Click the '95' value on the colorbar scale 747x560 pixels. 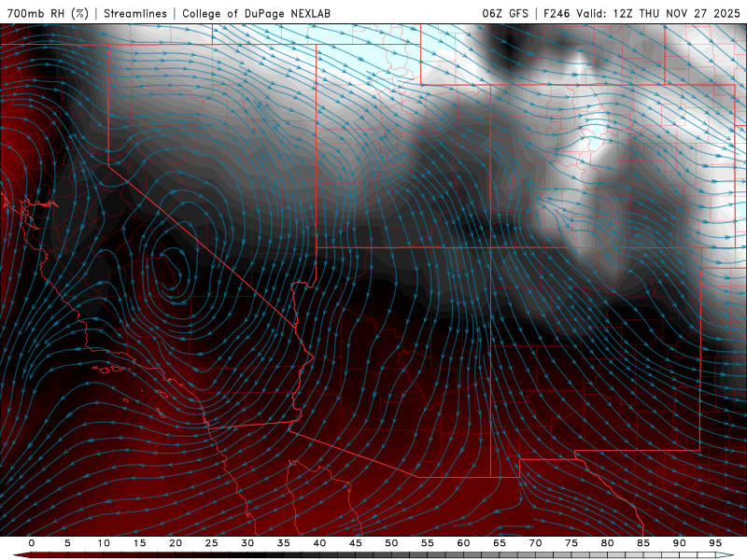pyautogui.click(x=715, y=543)
